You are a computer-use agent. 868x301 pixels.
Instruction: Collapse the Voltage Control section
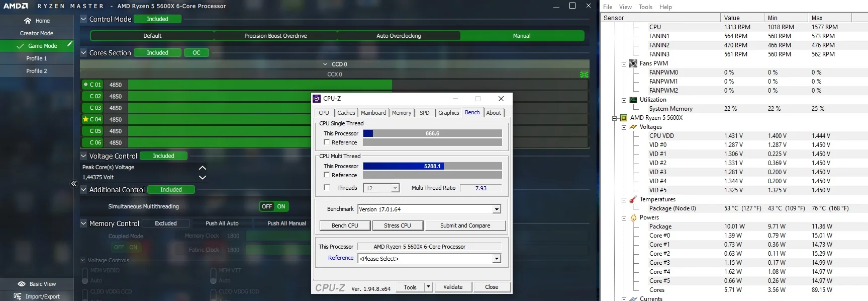tap(84, 156)
